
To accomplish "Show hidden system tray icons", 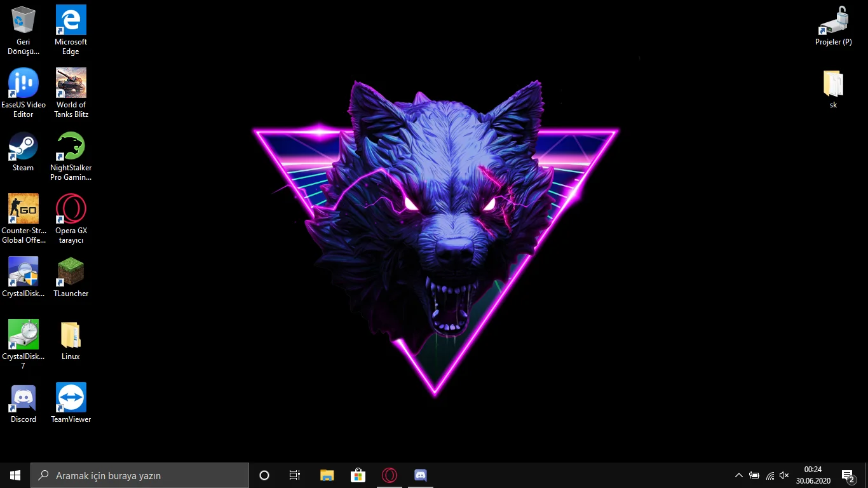I will point(738,475).
